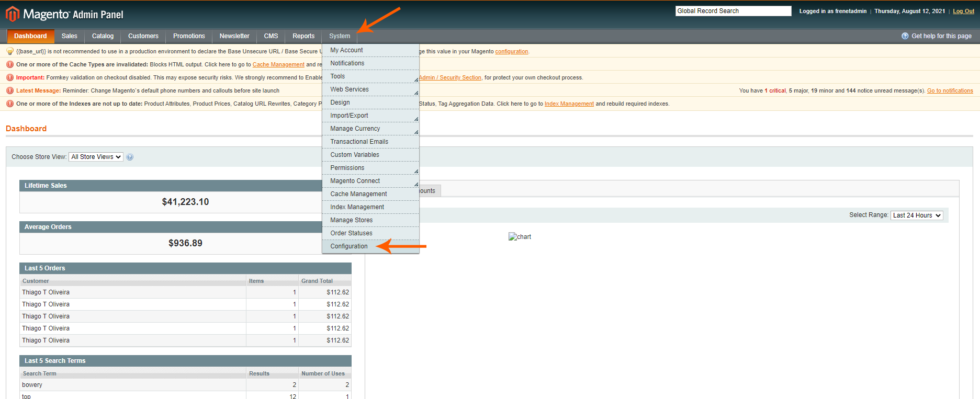
Task: Click the Cache Types invalidated warning icon
Action: pos(10,64)
